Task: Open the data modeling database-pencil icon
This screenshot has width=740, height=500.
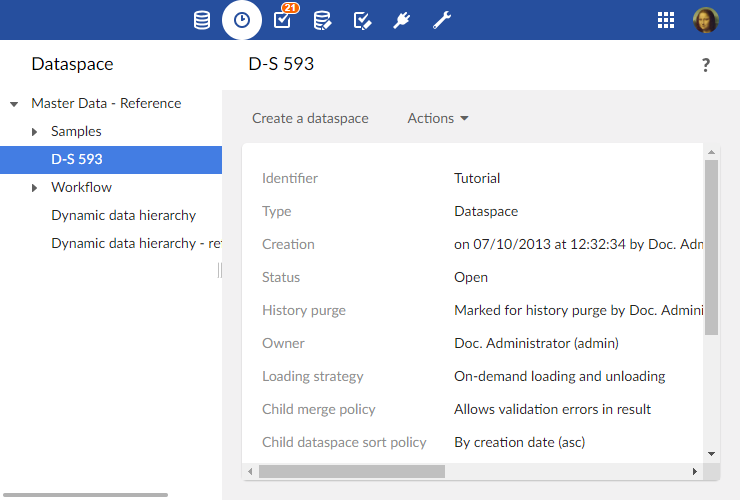Action: click(x=322, y=20)
